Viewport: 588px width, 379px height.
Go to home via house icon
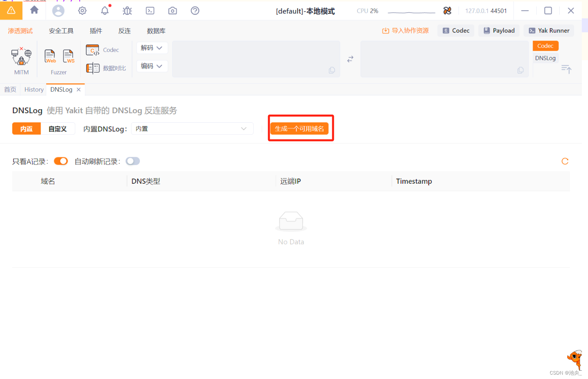point(34,10)
